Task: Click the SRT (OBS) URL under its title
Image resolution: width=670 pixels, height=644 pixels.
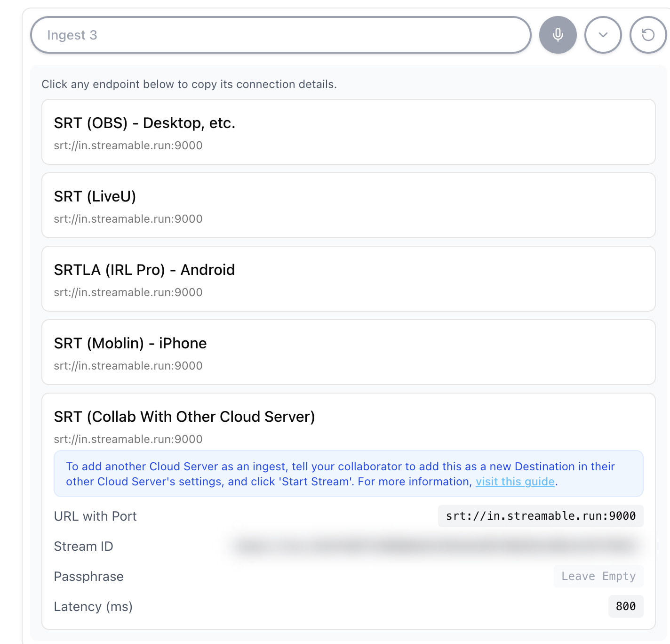Action: [x=128, y=145]
